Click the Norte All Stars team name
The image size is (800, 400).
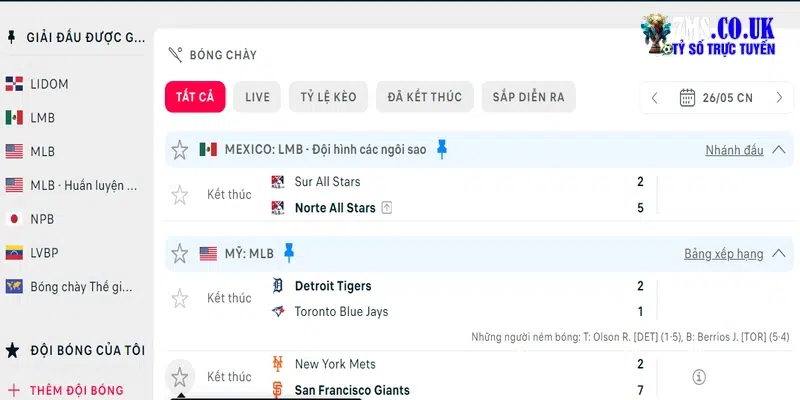tap(335, 208)
